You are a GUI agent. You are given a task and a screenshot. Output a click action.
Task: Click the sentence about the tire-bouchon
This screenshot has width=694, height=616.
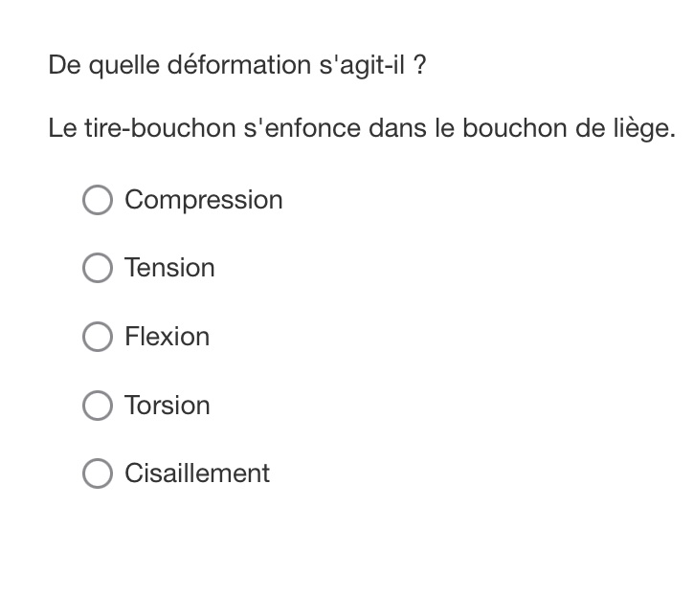[x=362, y=128]
